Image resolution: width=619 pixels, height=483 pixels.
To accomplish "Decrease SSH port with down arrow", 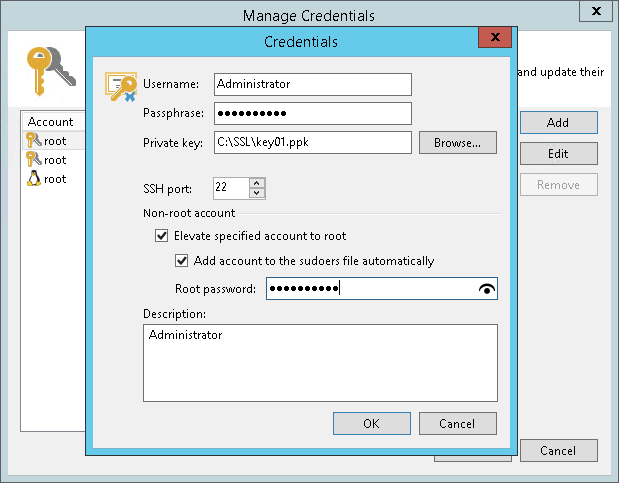I will coord(257,192).
